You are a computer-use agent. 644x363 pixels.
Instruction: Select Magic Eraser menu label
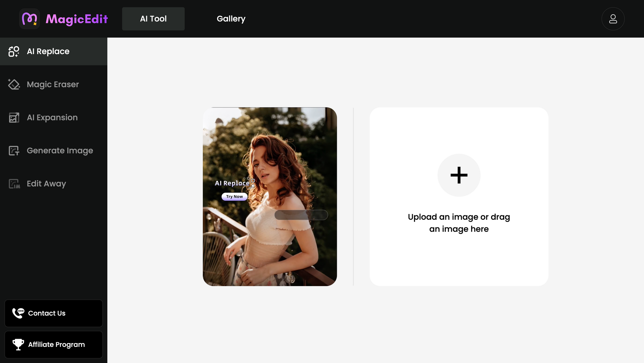(53, 84)
